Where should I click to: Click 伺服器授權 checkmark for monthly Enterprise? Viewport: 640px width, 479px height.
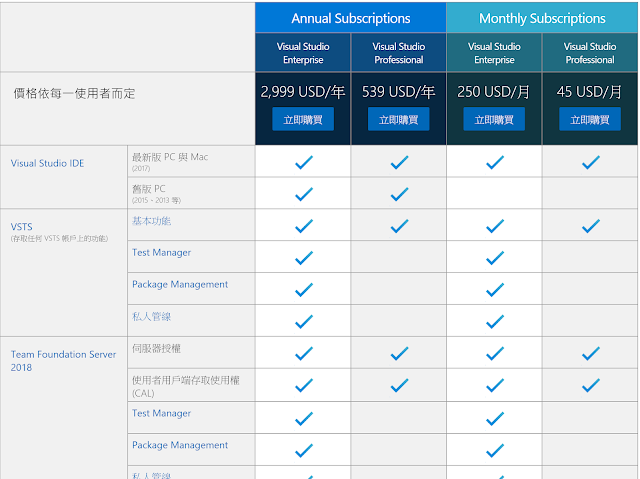[495, 354]
